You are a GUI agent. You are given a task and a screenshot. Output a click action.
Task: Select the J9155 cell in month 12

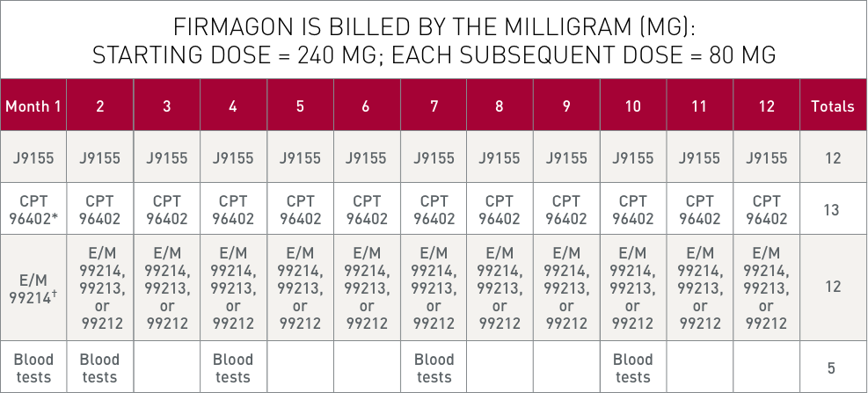(766, 158)
